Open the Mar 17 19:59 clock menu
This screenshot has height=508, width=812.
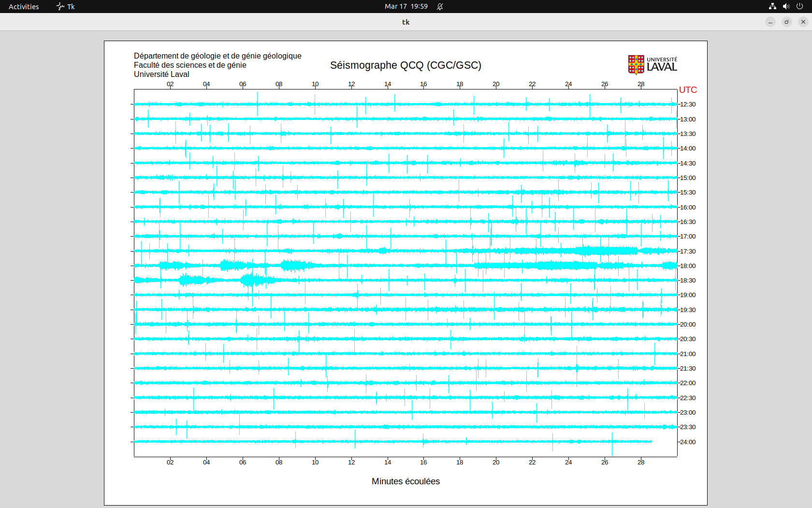pos(406,6)
